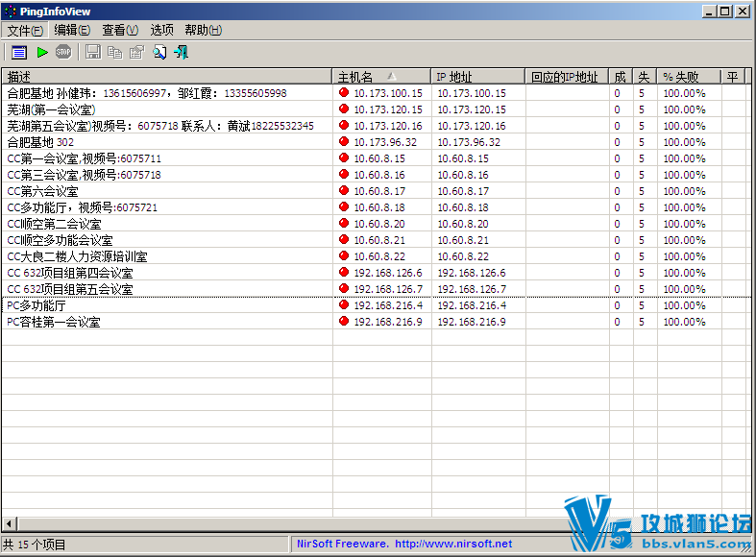Image resolution: width=756 pixels, height=557 pixels.
Task: Sort by the 成 column header
Action: pyautogui.click(x=621, y=77)
